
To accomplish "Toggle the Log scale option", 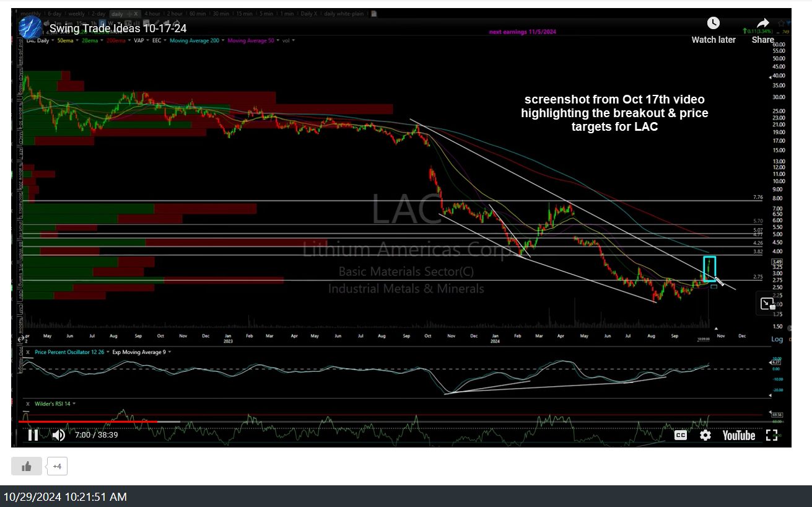I will click(x=777, y=339).
